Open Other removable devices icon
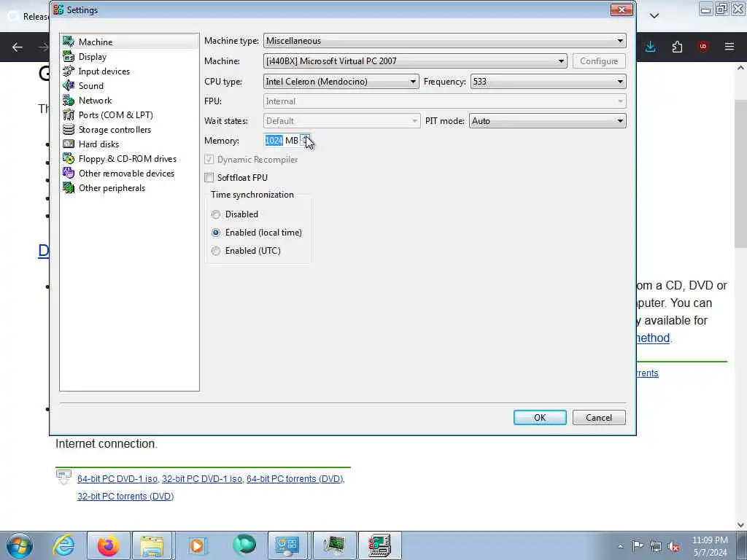747x560 pixels. 69,174
